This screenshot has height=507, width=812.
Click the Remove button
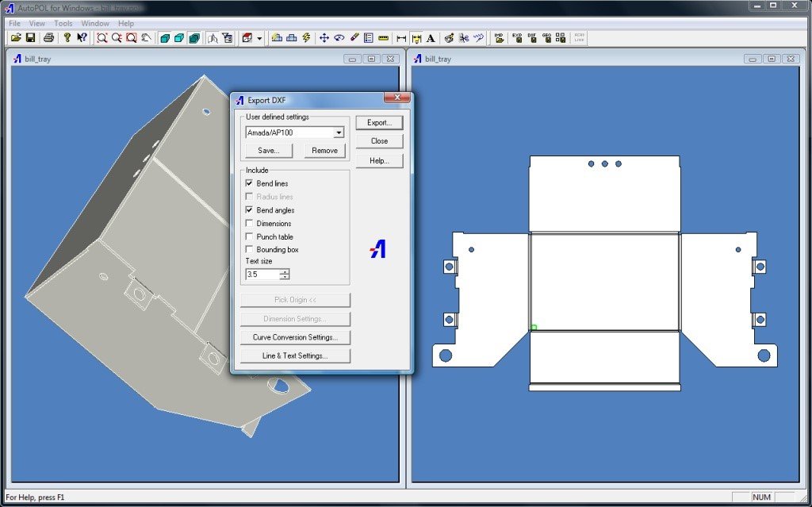click(x=324, y=150)
